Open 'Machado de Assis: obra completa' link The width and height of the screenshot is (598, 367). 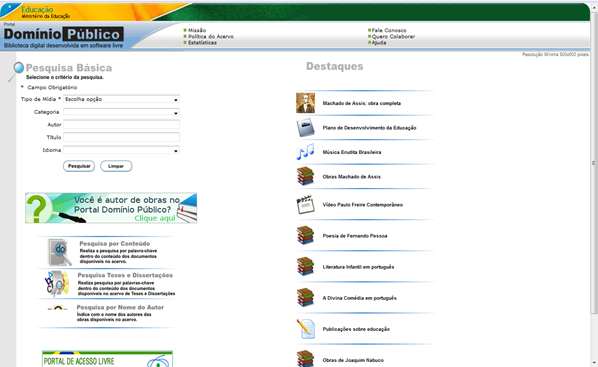pos(362,103)
